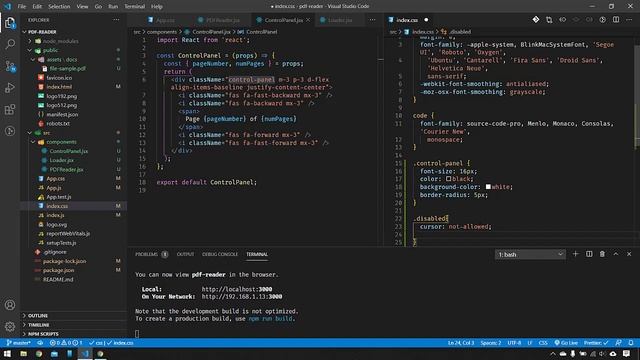Click the notifications bell in status bar
This screenshot has width=640, height=360.
631,343
